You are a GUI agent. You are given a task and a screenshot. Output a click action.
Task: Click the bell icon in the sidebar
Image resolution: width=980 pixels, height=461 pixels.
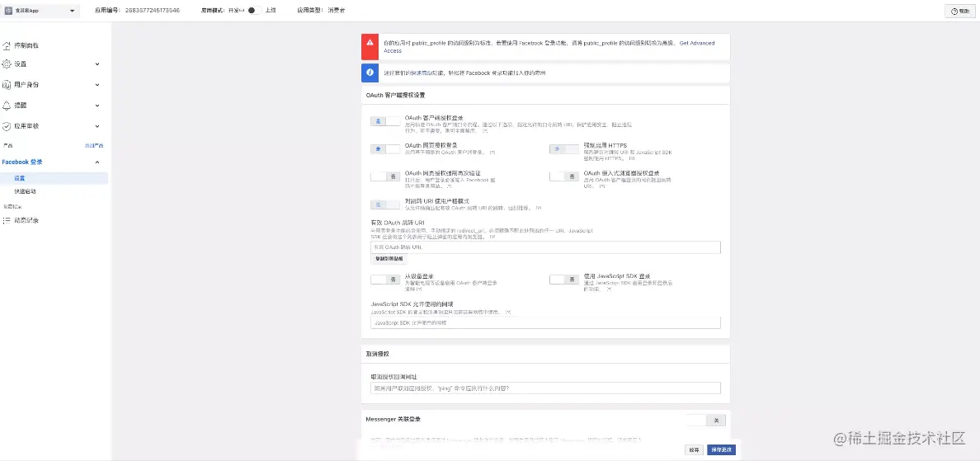point(7,105)
